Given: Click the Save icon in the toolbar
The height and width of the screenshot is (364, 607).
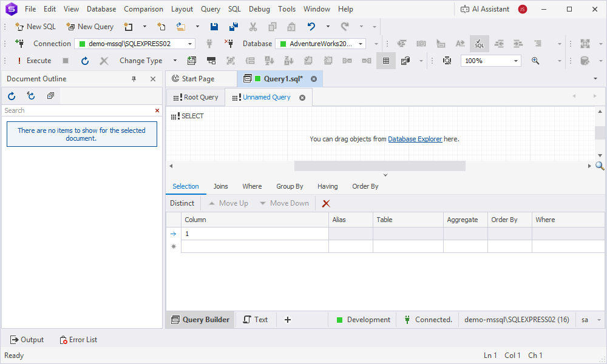Looking at the screenshot, I should [214, 27].
